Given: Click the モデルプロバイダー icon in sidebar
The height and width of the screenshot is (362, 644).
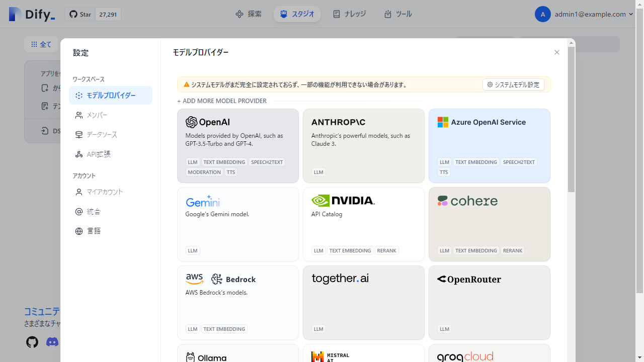Looking at the screenshot, I should click(x=79, y=96).
